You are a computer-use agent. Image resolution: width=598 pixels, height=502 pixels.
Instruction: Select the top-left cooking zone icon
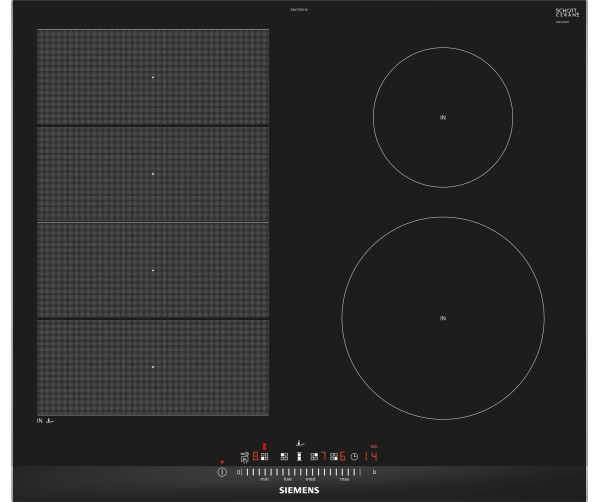click(285, 457)
